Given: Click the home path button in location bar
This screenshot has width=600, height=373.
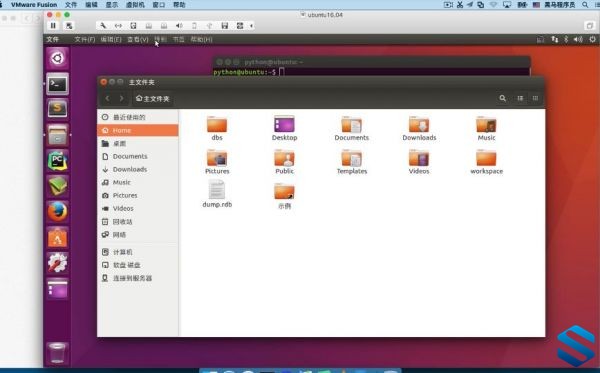Looking at the screenshot, I should click(153, 99).
